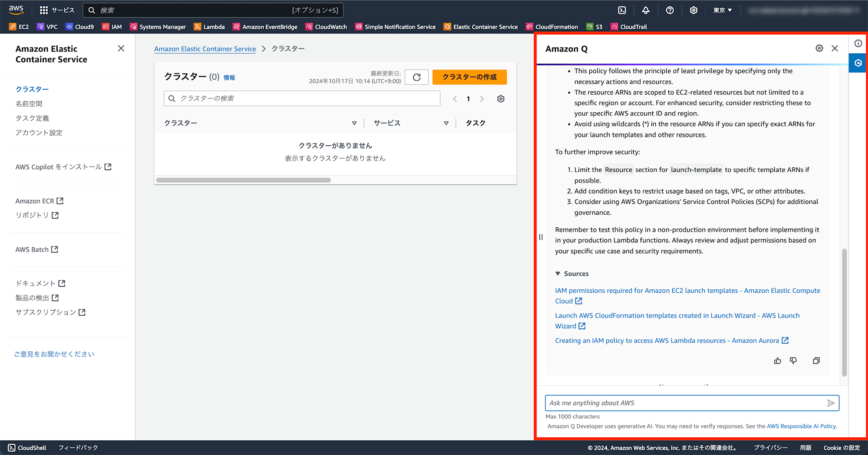Copy the Amazon Q response
The height and width of the screenshot is (455, 868).
816,361
